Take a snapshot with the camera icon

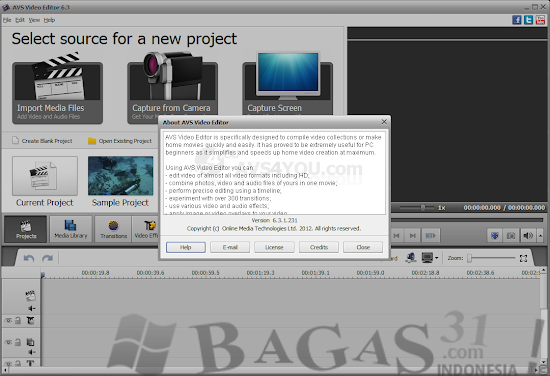[511, 235]
